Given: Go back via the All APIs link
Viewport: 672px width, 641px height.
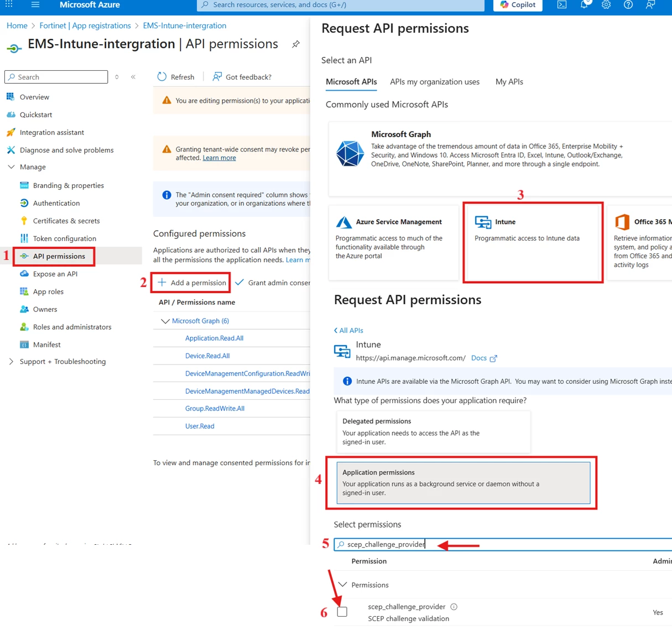Looking at the screenshot, I should 348,330.
